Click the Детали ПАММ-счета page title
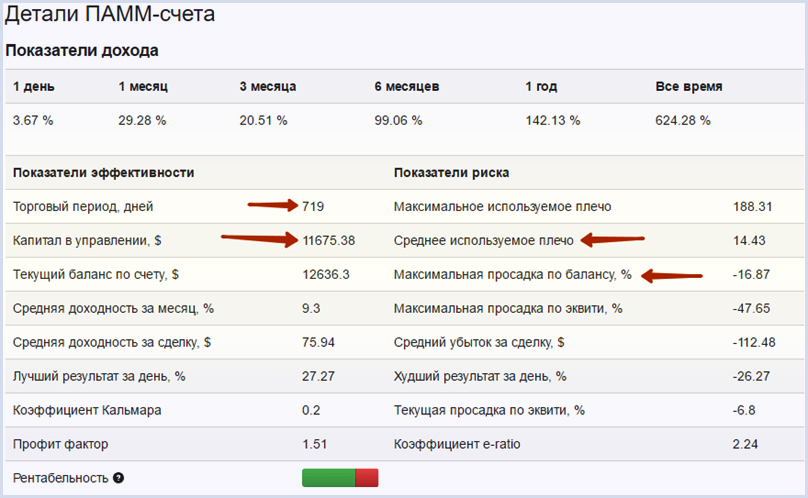Screen dimensions: 808x498 click(109, 16)
